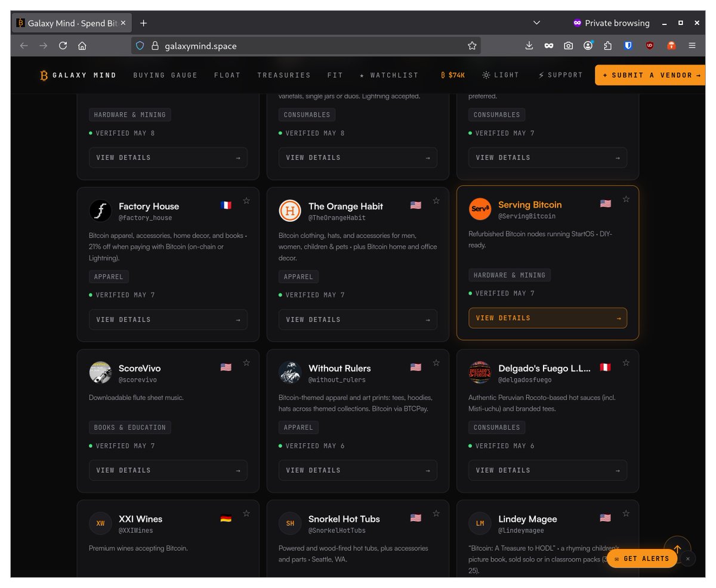Close the Galaxy Mind tab
Viewport: 716px width, 588px height.
click(x=123, y=23)
